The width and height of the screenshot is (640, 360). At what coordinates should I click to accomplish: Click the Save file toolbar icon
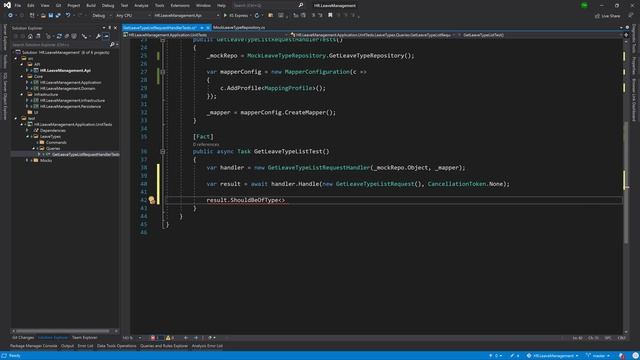coord(51,16)
